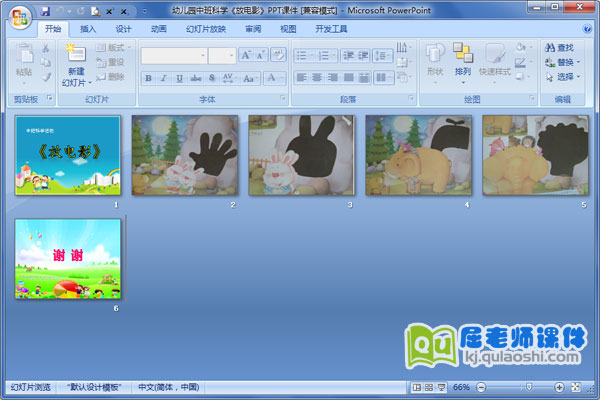
Task: Click New Slide icon
Action: point(77,54)
